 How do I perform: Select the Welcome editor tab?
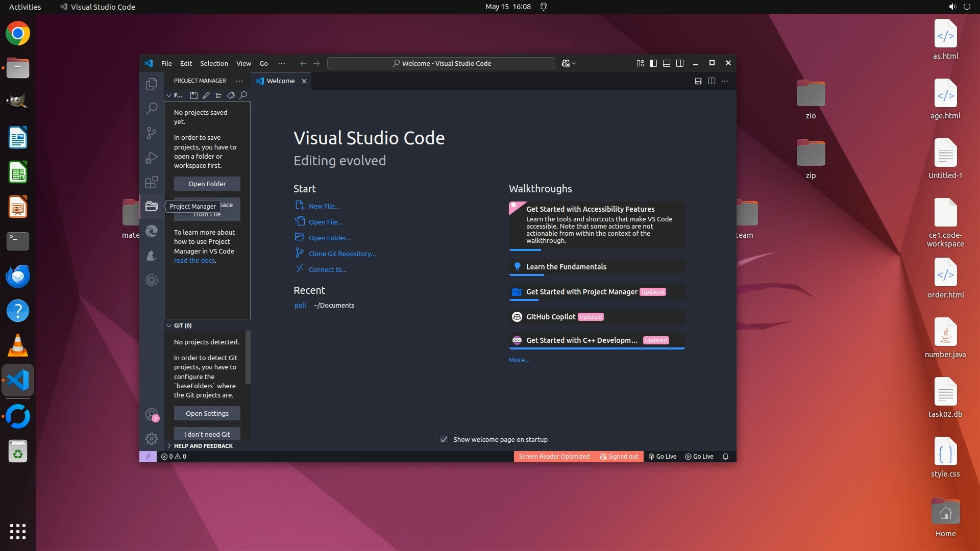pyautogui.click(x=280, y=81)
